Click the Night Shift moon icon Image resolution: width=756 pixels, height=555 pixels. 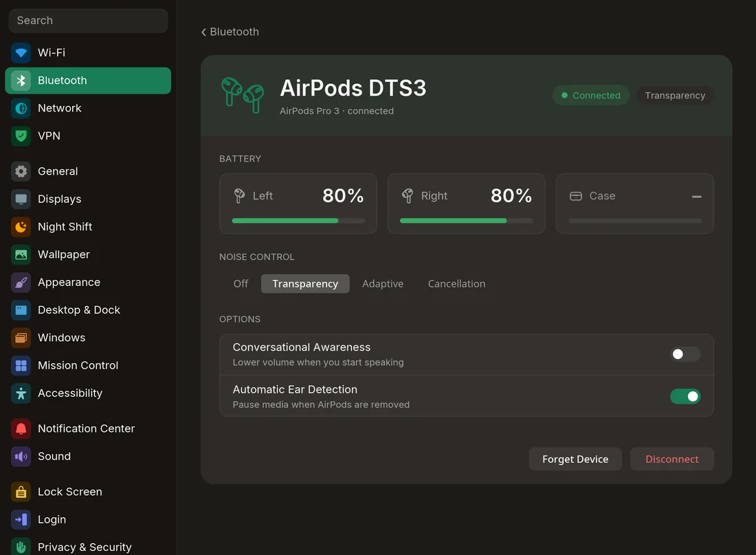tap(21, 227)
